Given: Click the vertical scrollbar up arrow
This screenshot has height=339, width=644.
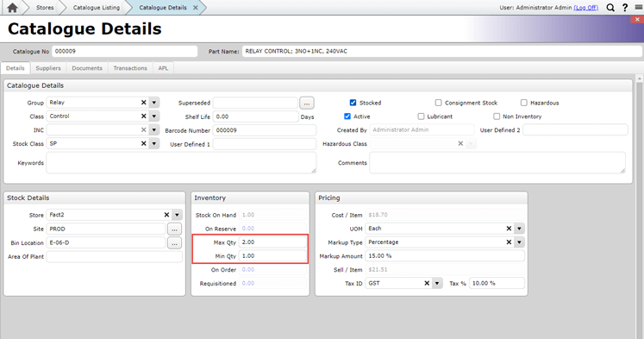Looking at the screenshot, I should 639,78.
